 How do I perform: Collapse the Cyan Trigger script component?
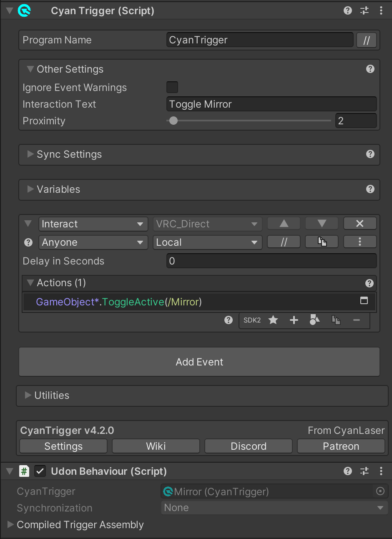(x=10, y=11)
